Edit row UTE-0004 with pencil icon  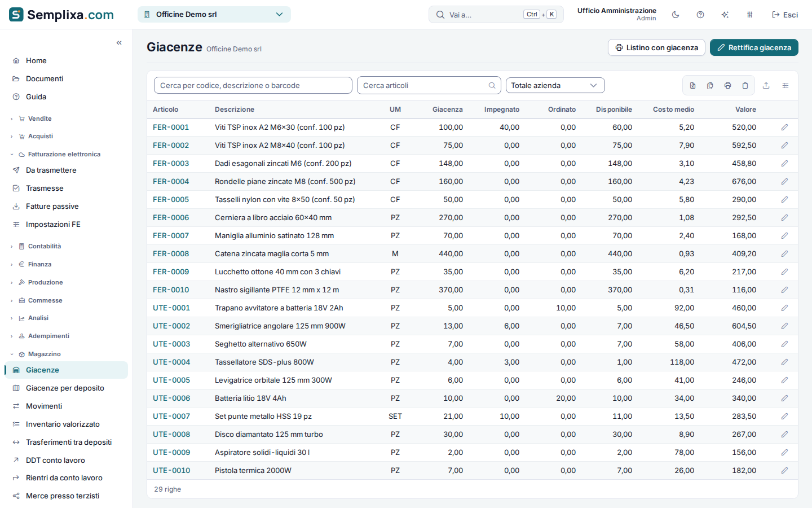click(x=784, y=362)
